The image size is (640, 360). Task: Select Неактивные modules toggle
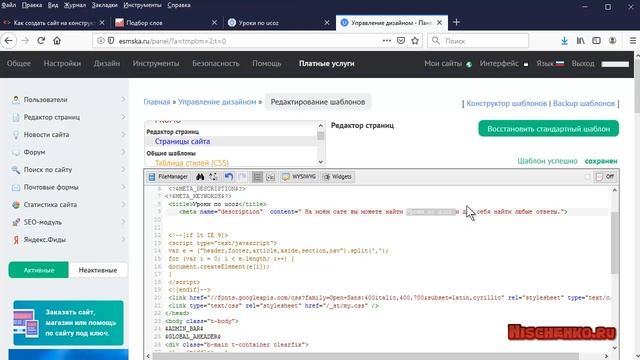pos(98,270)
